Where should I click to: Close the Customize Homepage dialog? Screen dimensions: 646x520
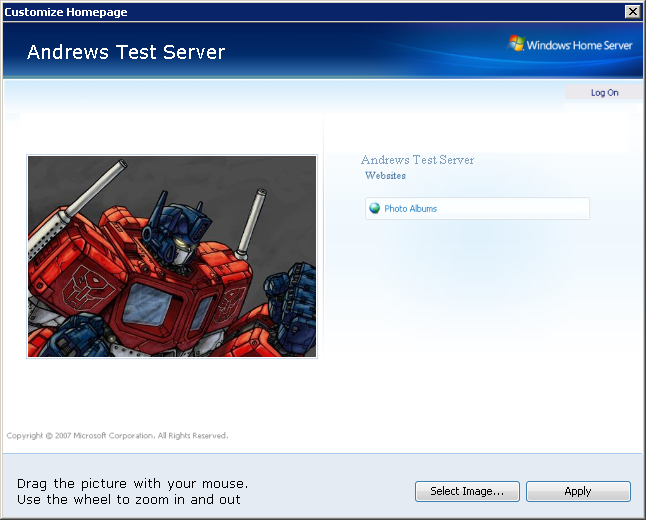click(x=632, y=12)
